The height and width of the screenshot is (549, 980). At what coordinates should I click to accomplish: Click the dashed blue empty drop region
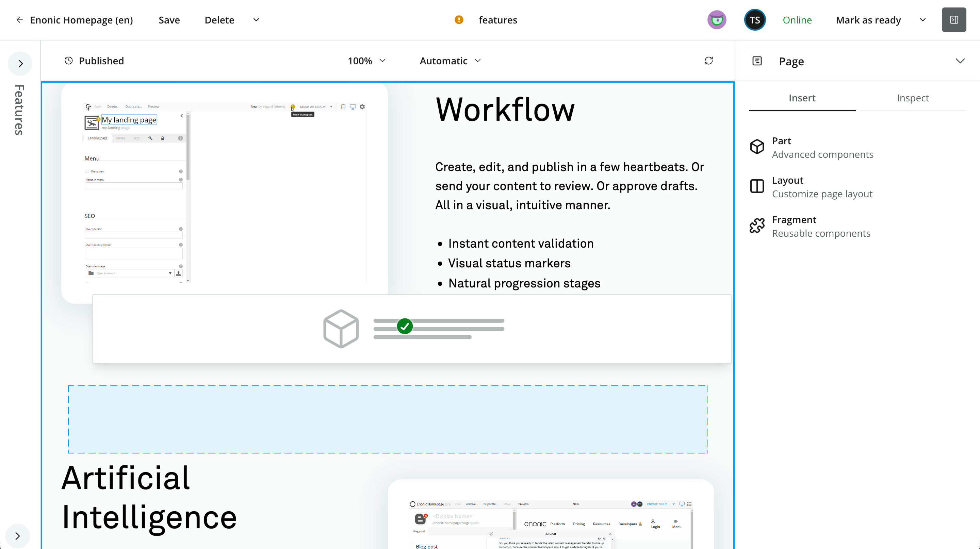(x=388, y=419)
